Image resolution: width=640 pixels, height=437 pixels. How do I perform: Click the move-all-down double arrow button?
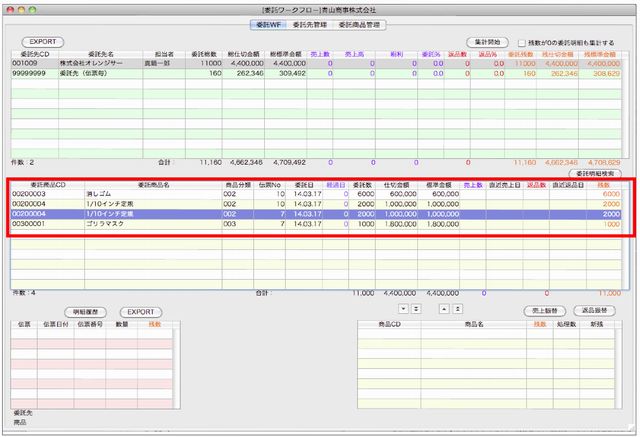click(416, 309)
